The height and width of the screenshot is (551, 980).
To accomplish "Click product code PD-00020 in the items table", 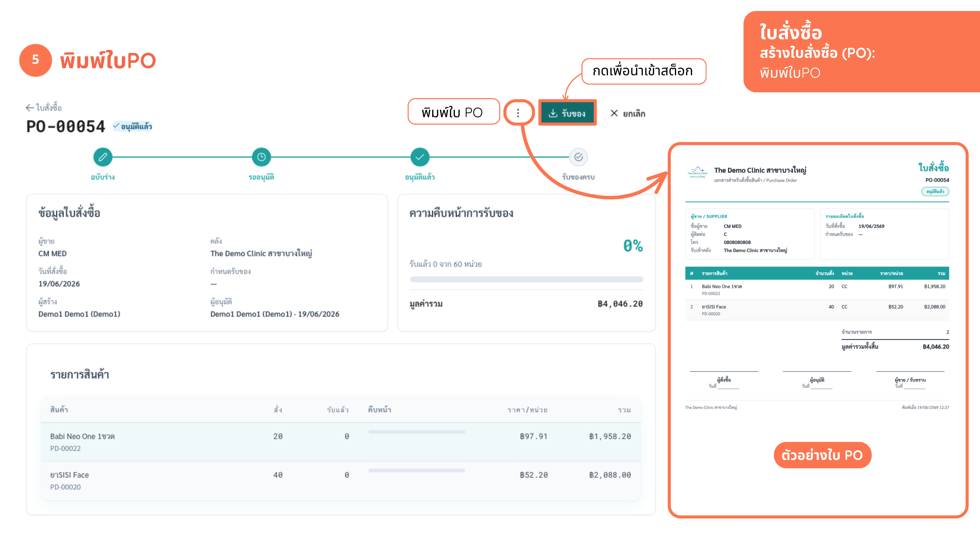I will 65,487.
